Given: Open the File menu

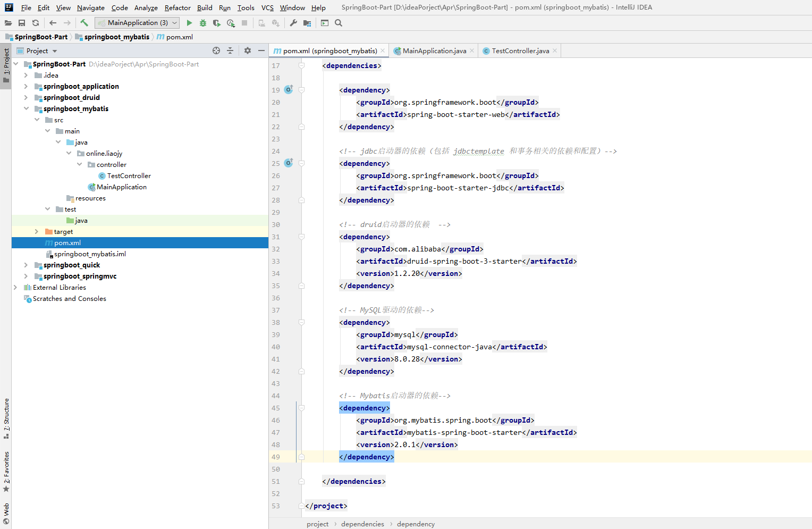Looking at the screenshot, I should [x=26, y=8].
